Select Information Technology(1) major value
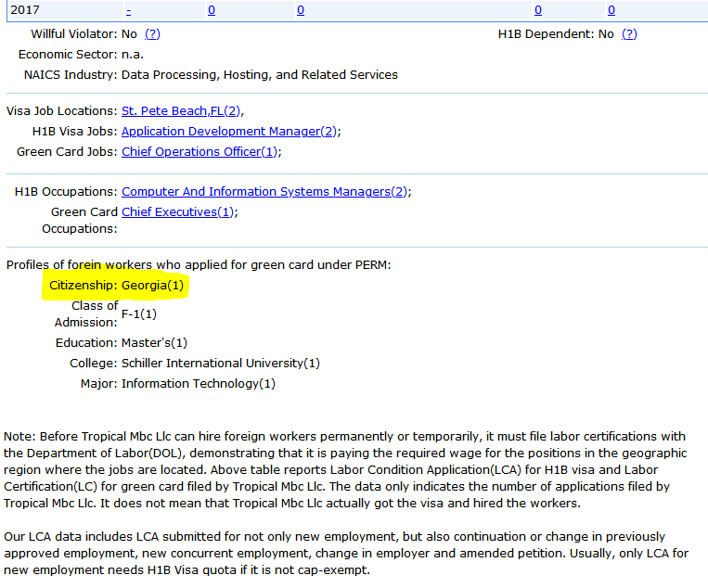The width and height of the screenshot is (708, 588). tap(199, 384)
